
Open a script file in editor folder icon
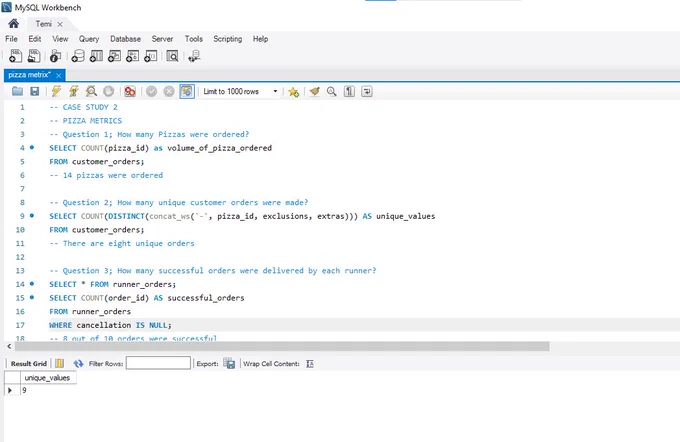17,91
